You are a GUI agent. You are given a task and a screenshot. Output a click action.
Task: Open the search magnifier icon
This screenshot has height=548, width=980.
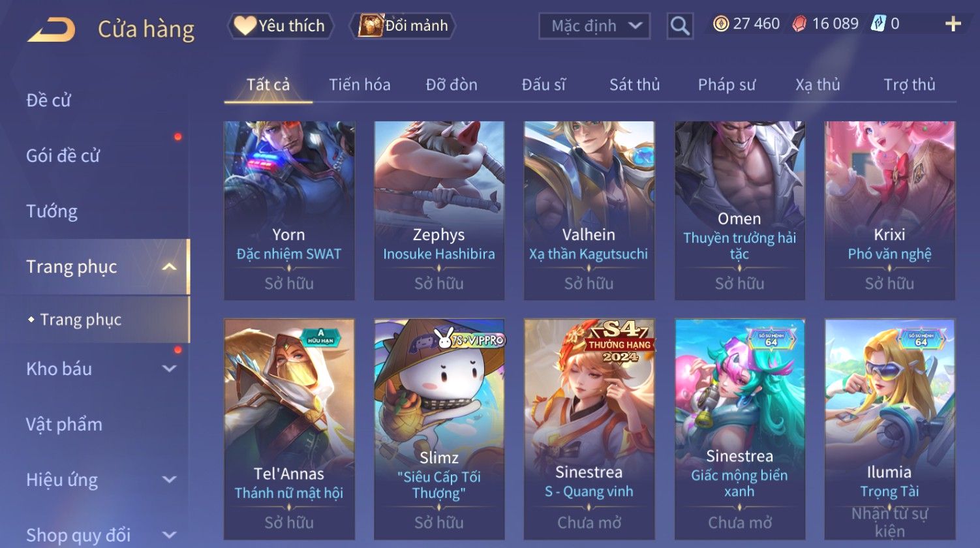click(680, 26)
